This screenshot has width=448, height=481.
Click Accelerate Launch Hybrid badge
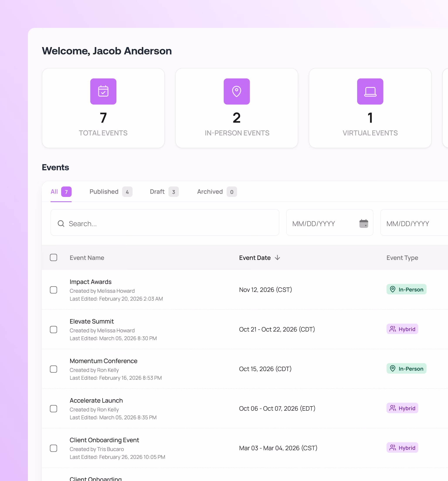tap(402, 408)
